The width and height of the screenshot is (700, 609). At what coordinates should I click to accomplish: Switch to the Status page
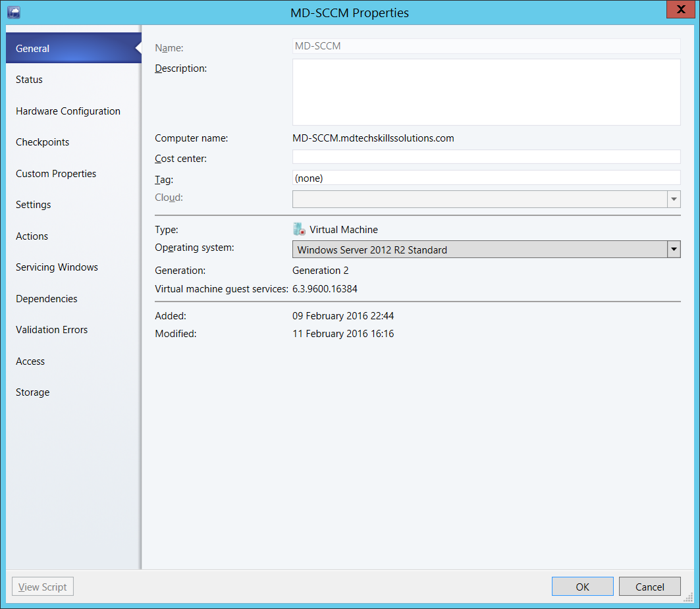[28, 79]
